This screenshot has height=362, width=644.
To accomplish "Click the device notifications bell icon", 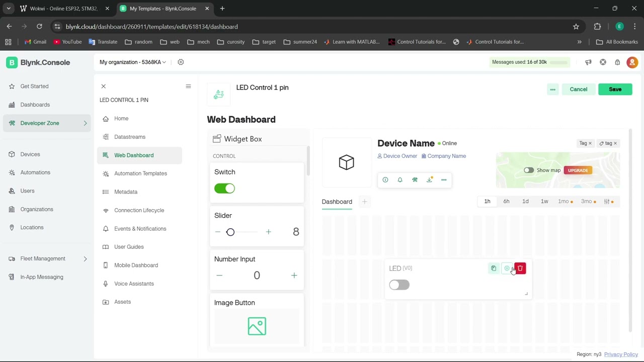I will pos(400,179).
